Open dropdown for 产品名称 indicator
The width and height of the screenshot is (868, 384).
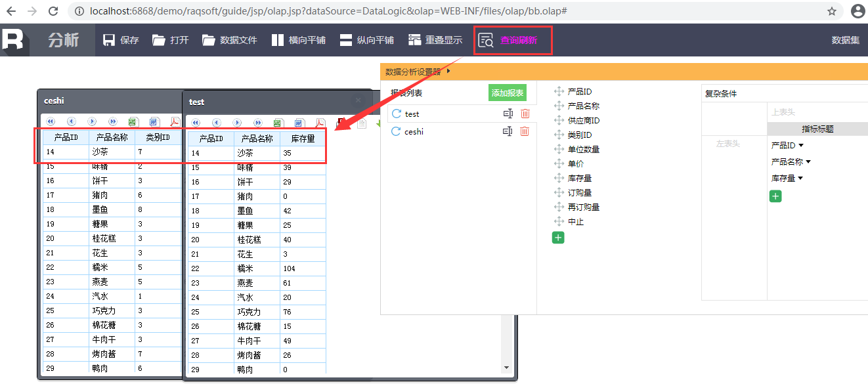click(808, 161)
